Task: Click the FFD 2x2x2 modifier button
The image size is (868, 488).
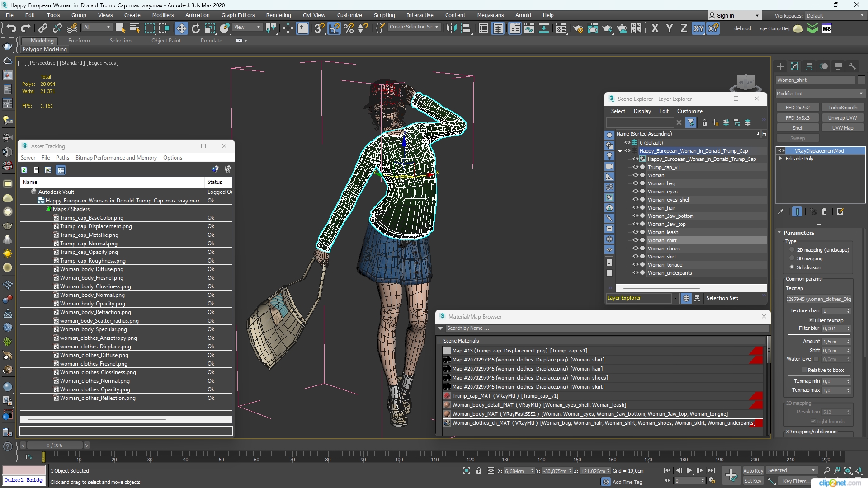Action: [x=797, y=108]
